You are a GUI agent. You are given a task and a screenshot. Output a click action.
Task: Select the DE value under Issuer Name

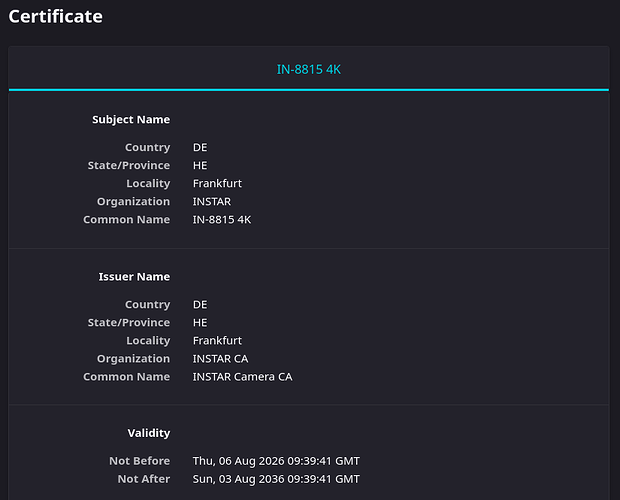200,305
